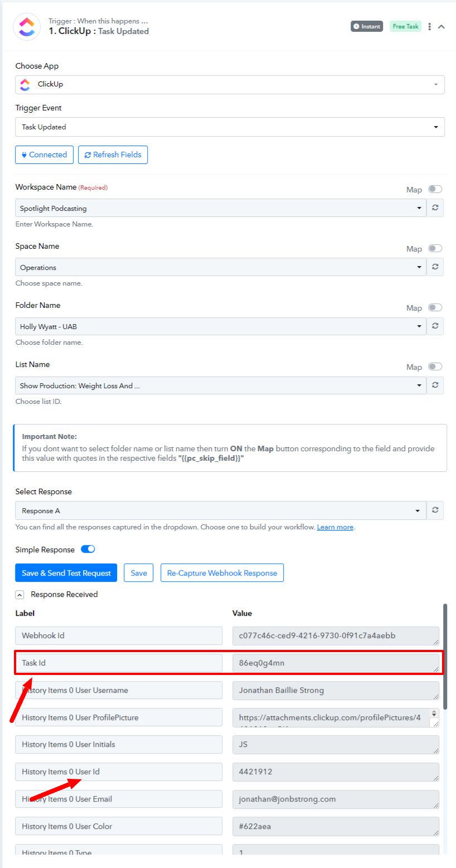Toggle Map switch for Folder Name
This screenshot has width=456, height=868.
click(x=435, y=307)
